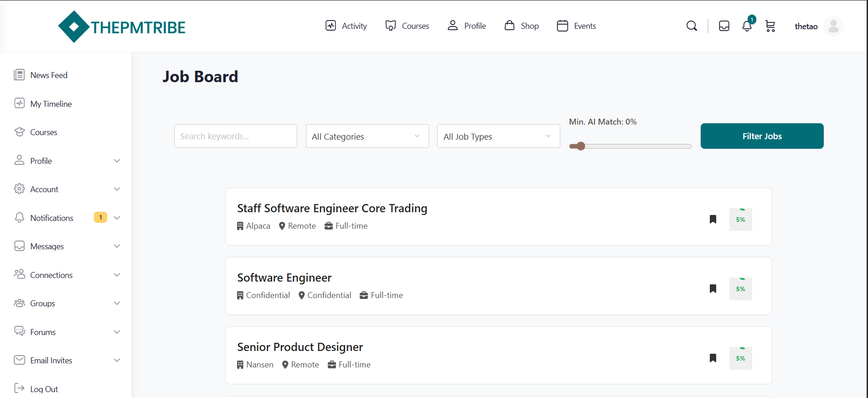
Task: Open the All Job Types dropdown
Action: tap(498, 136)
